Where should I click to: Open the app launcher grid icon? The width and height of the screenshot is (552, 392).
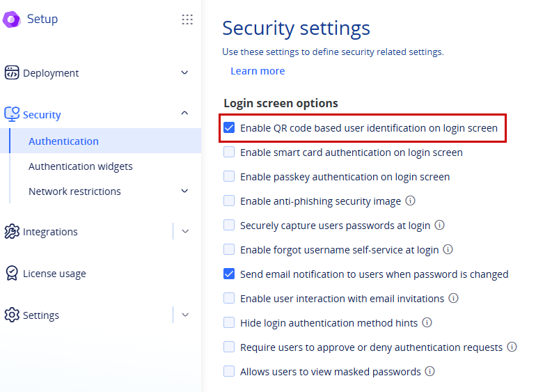point(187,19)
